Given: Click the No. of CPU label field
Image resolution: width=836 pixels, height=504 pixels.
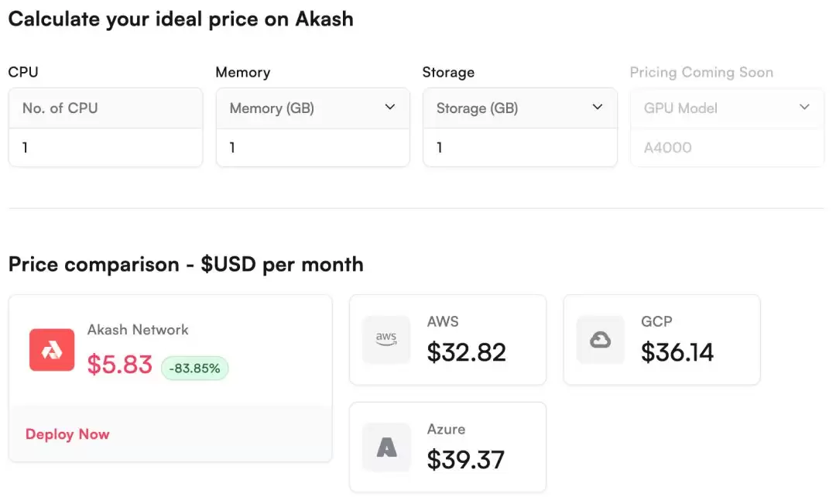Looking at the screenshot, I should coord(105,108).
